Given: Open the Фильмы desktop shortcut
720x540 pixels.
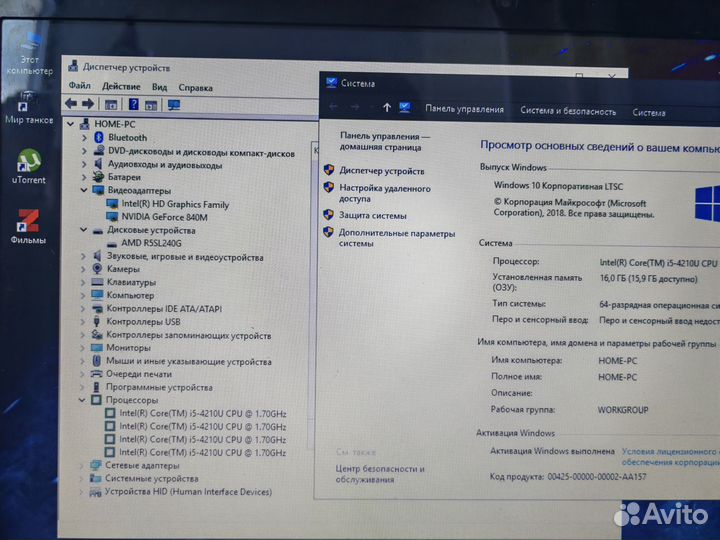Looking at the screenshot, I should [x=28, y=226].
